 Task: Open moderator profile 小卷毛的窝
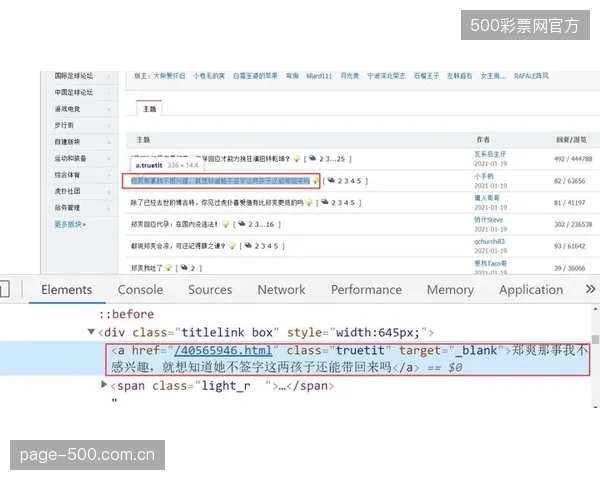209,76
